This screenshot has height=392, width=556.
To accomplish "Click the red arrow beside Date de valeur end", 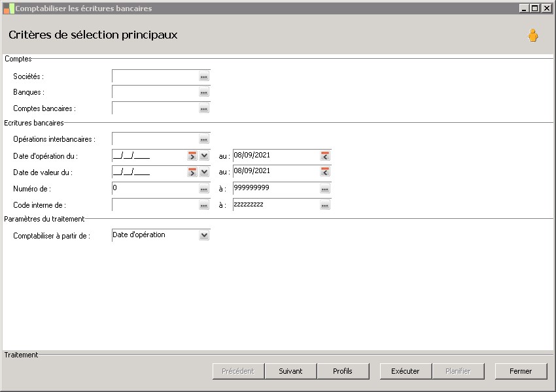I will click(x=325, y=172).
